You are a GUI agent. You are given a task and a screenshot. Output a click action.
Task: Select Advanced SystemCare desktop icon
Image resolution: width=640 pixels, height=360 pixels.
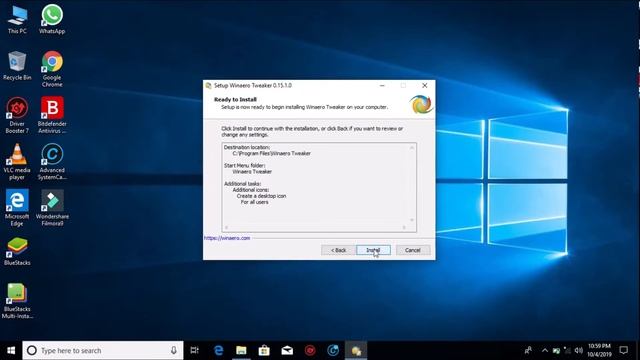tap(52, 162)
